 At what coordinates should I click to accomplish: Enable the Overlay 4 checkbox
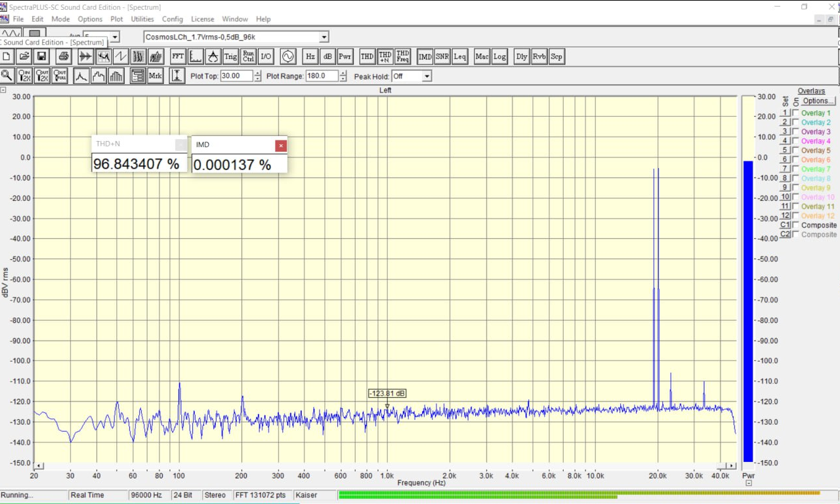point(796,141)
